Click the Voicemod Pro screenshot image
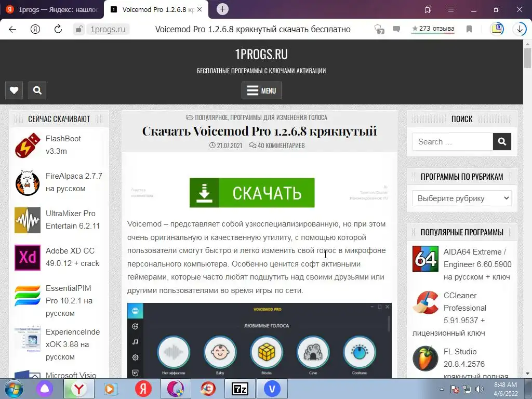 click(x=260, y=340)
